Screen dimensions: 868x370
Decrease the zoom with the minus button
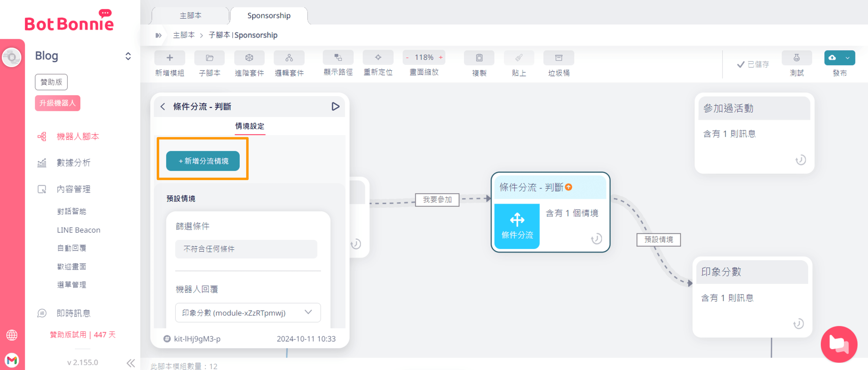coord(407,58)
